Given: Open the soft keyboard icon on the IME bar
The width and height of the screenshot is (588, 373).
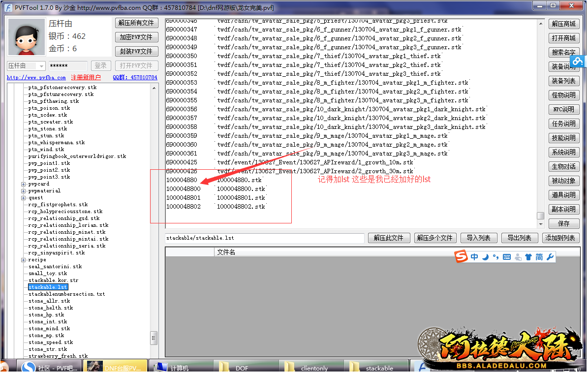Looking at the screenshot, I should [507, 257].
